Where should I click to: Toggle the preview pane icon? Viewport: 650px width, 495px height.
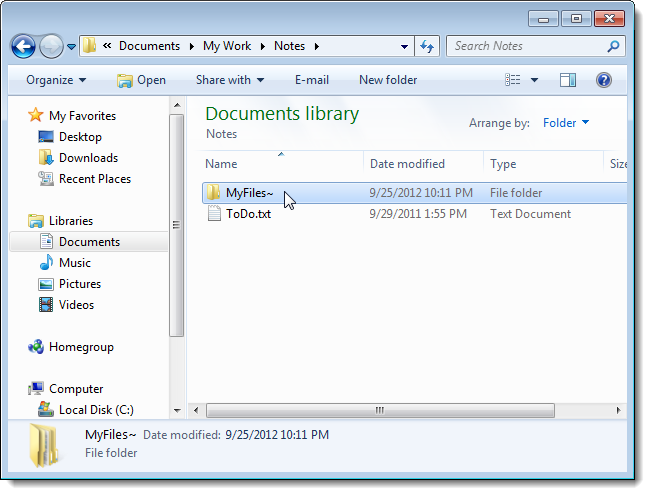(x=568, y=80)
